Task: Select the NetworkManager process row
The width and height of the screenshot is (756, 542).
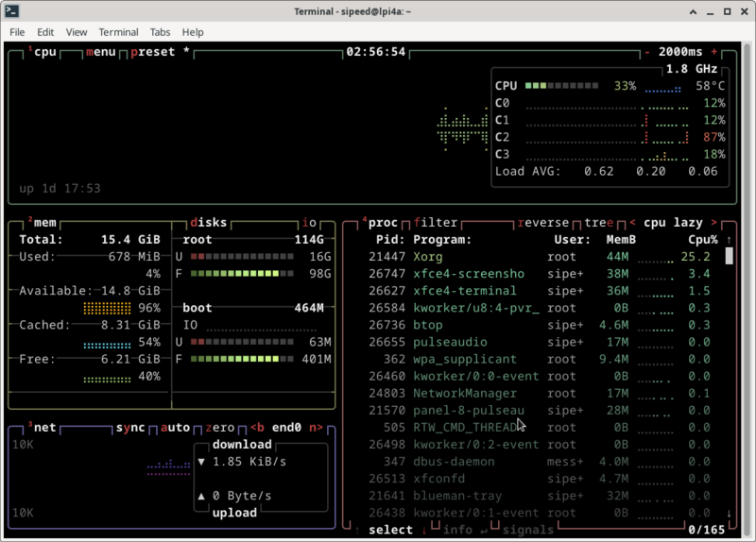Action: point(539,393)
